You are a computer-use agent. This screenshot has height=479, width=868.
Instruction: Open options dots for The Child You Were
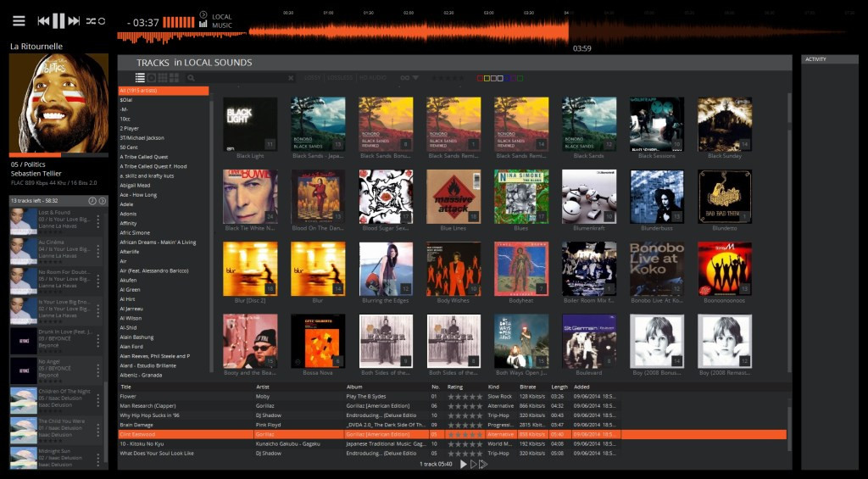(x=98, y=430)
